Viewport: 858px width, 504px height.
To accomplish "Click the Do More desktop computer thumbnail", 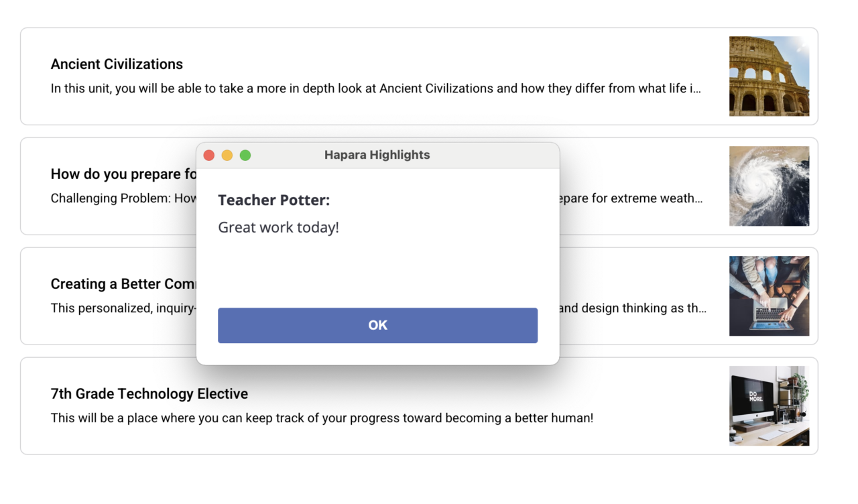I will click(769, 405).
